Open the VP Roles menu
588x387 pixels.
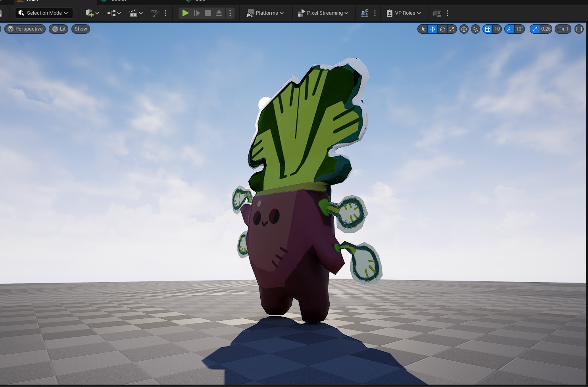(x=404, y=13)
